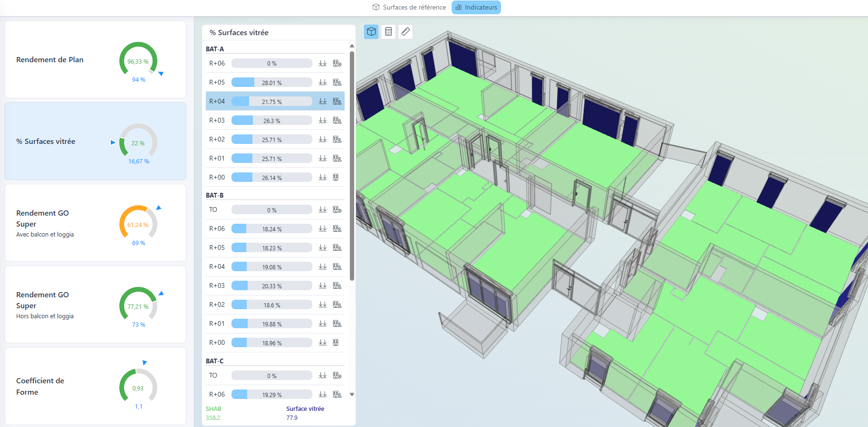Click building icon for BAT-B R+05
This screenshot has height=427, width=868.
[x=337, y=247]
